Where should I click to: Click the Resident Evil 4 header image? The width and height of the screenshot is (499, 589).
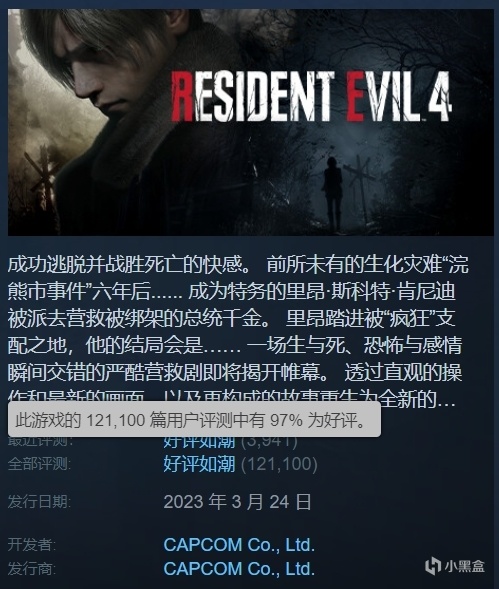[x=251, y=122]
